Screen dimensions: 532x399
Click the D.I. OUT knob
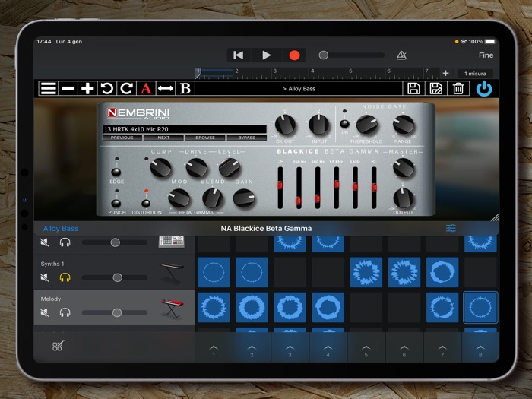click(285, 125)
